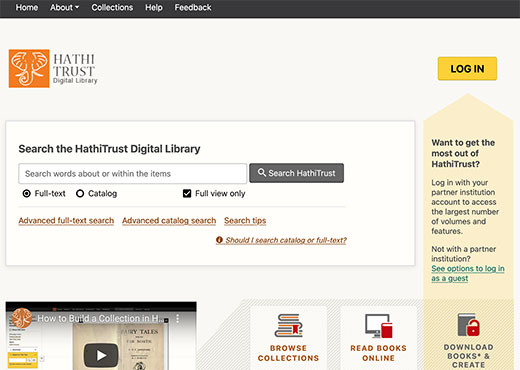The image size is (520, 370).
Task: Open Advanced full-text search link
Action: (x=66, y=221)
